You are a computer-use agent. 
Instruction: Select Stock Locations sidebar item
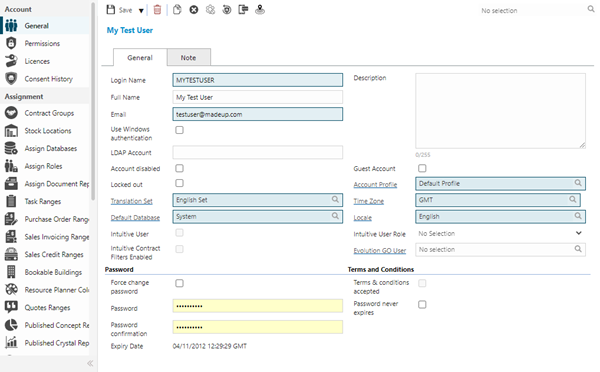coord(48,131)
